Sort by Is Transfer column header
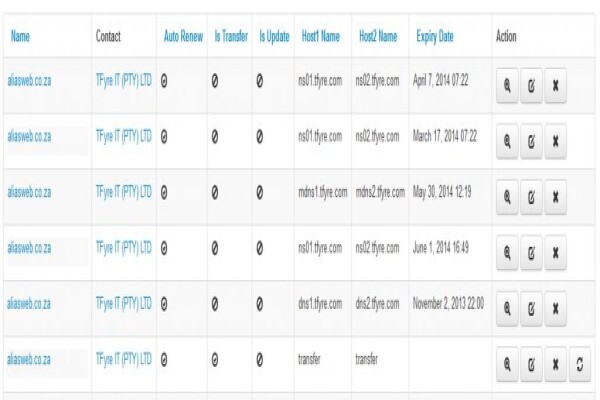The image size is (600, 400). [x=231, y=36]
